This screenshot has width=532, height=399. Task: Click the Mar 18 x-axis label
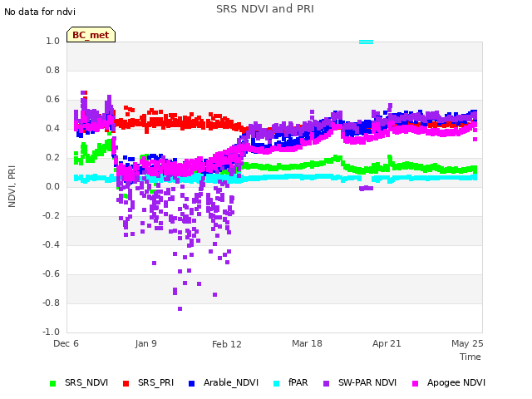(307, 343)
